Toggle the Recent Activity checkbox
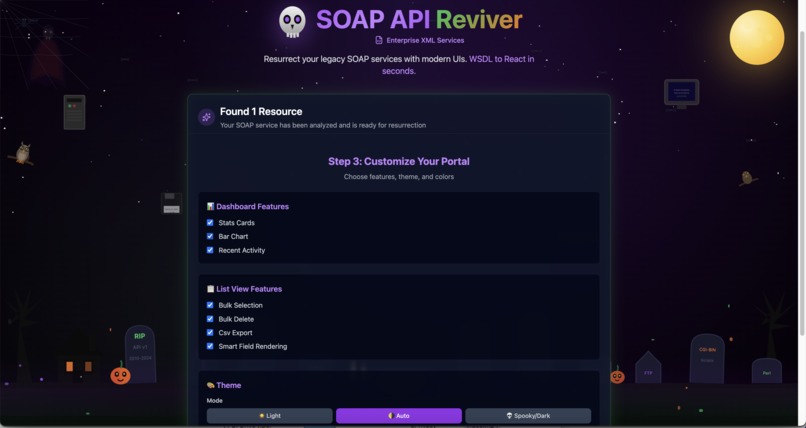The image size is (806, 428). [x=210, y=250]
